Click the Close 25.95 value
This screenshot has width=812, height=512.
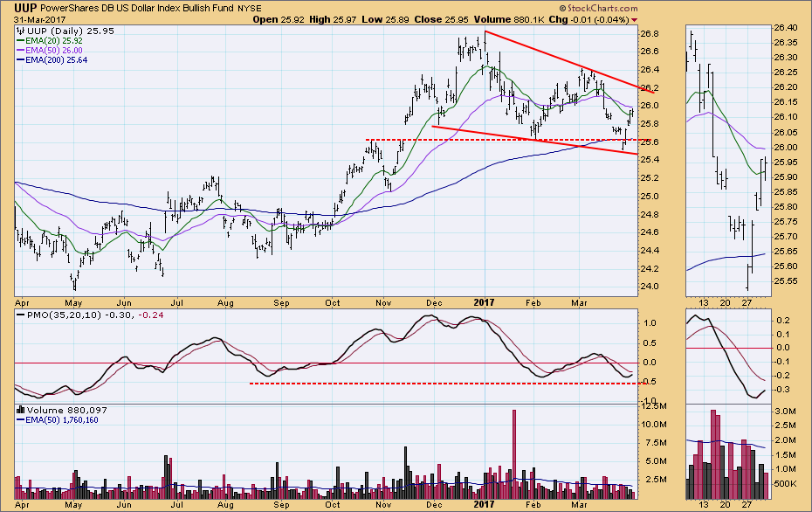pyautogui.click(x=441, y=20)
